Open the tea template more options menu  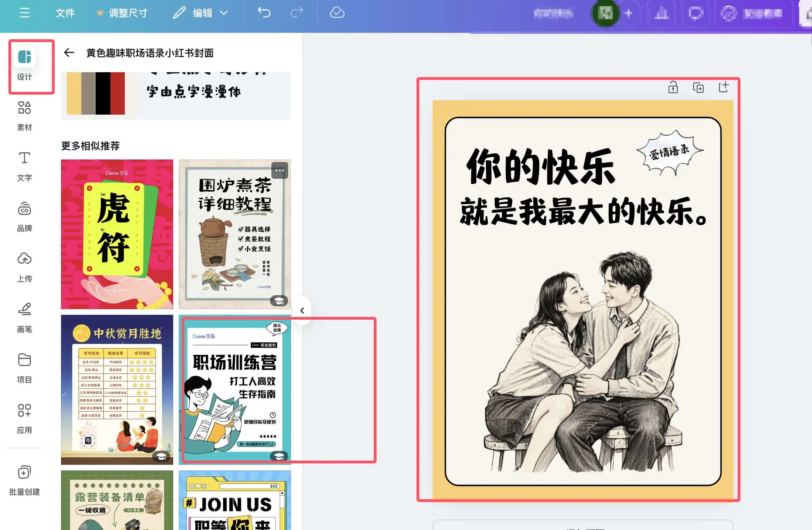(x=279, y=170)
